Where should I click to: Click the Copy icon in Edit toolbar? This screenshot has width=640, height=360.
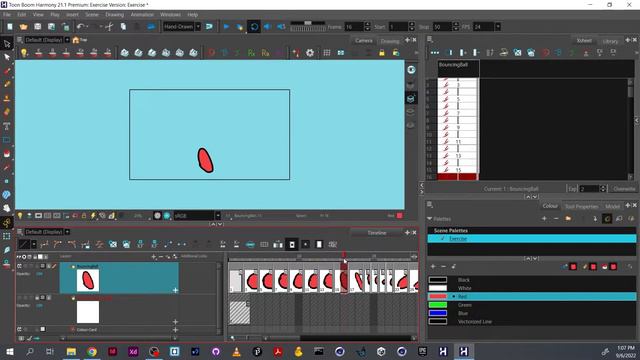coord(123,27)
